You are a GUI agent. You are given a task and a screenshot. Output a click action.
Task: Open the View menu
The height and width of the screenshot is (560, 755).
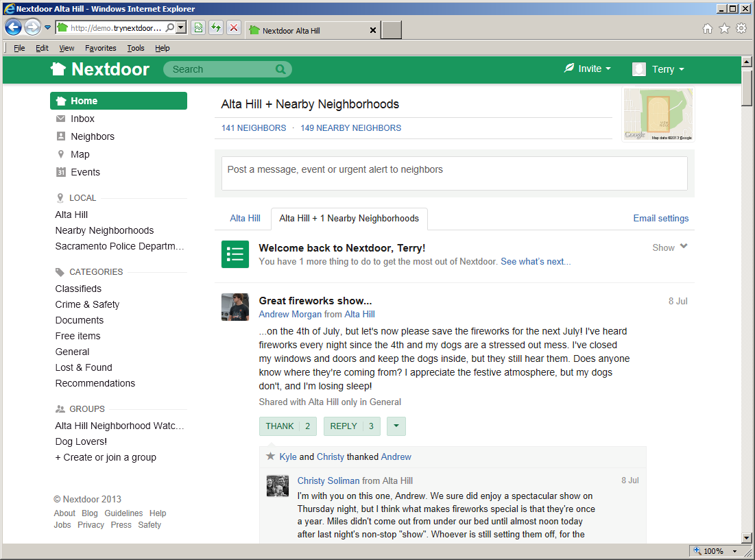click(x=67, y=48)
